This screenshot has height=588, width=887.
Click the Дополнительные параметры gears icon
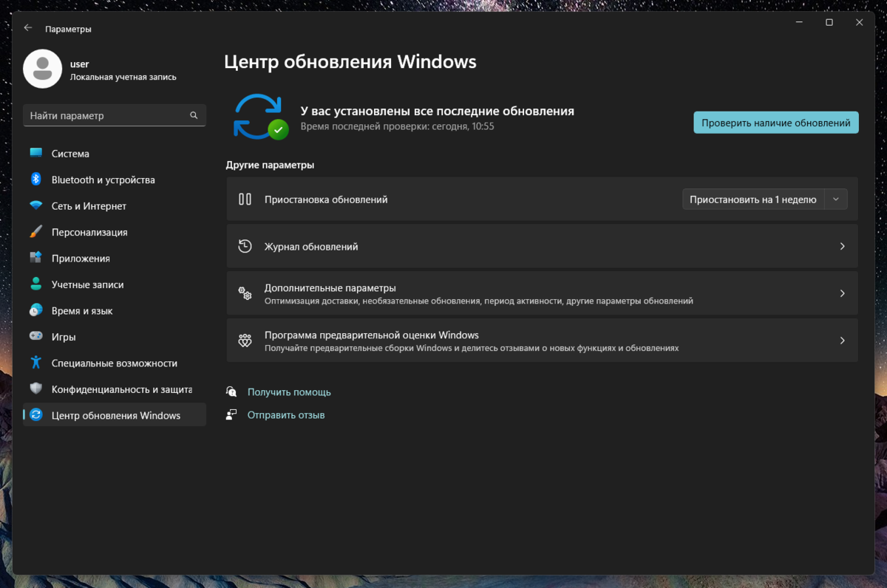point(245,294)
